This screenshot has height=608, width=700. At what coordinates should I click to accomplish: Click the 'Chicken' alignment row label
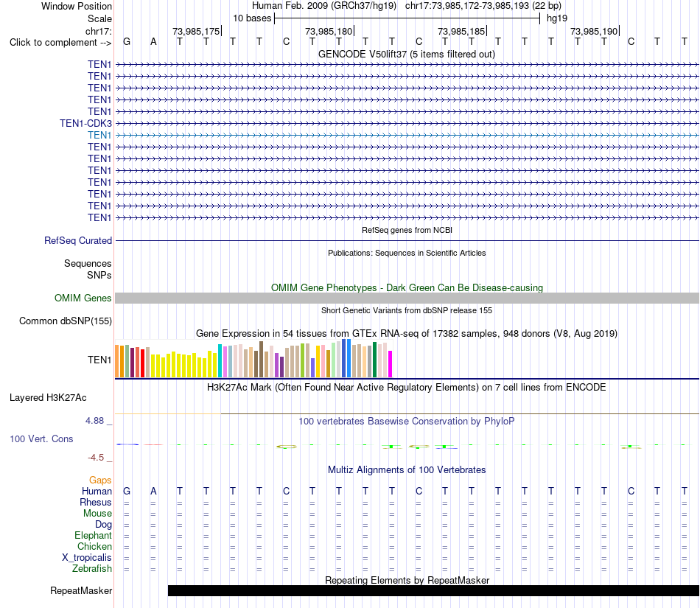pyautogui.click(x=94, y=546)
